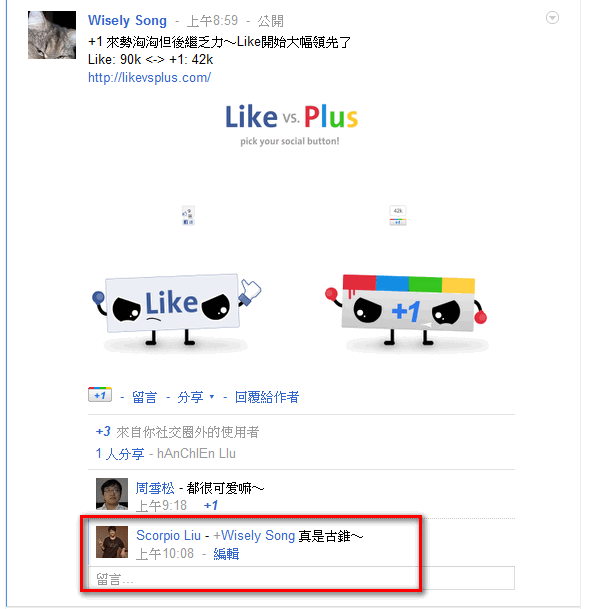
Task: Click the small Facebook Like counter widget
Action: pos(188,216)
